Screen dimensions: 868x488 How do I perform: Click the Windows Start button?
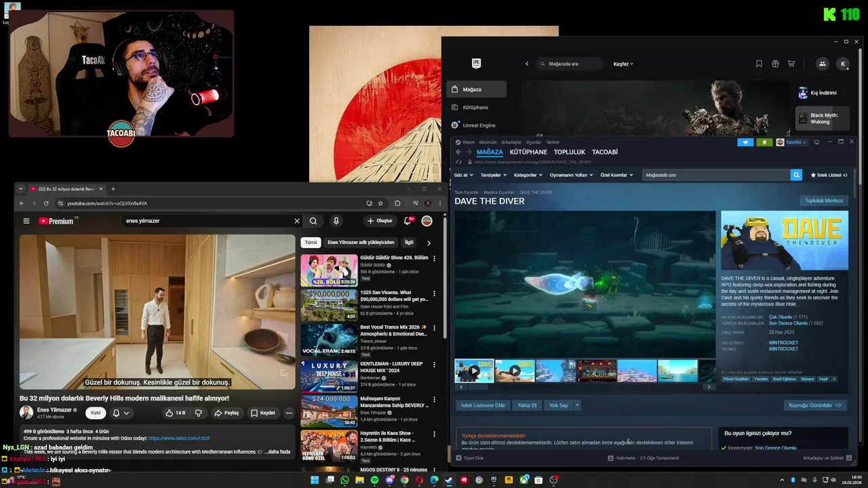[315, 480]
